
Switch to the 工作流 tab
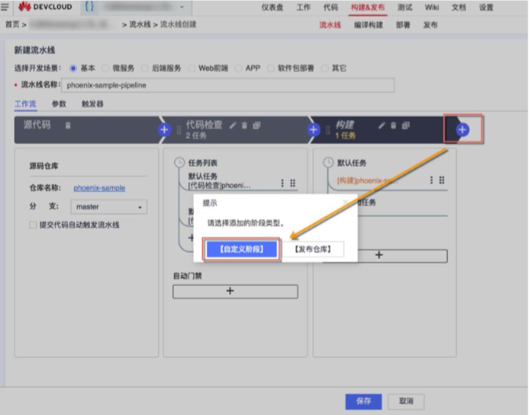(26, 104)
